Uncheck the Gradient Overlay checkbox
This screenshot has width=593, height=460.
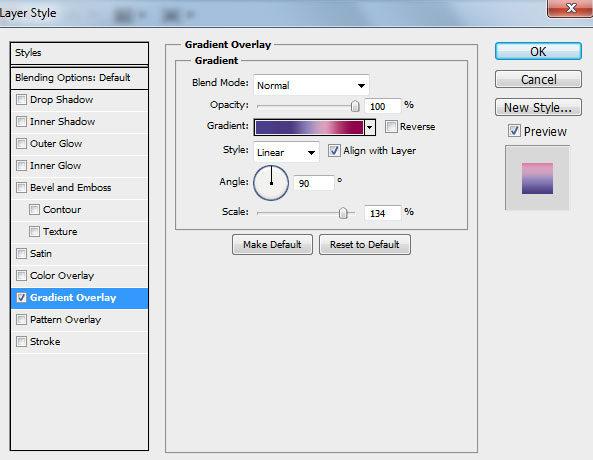[21, 297]
